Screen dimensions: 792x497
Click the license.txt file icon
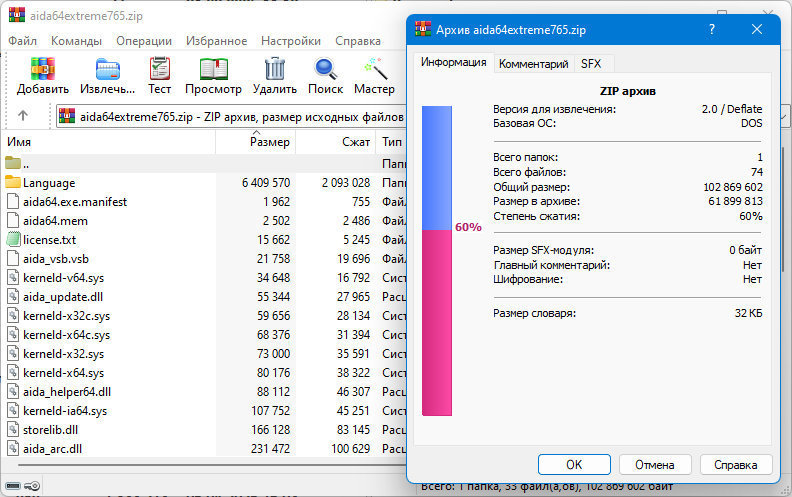[13, 239]
